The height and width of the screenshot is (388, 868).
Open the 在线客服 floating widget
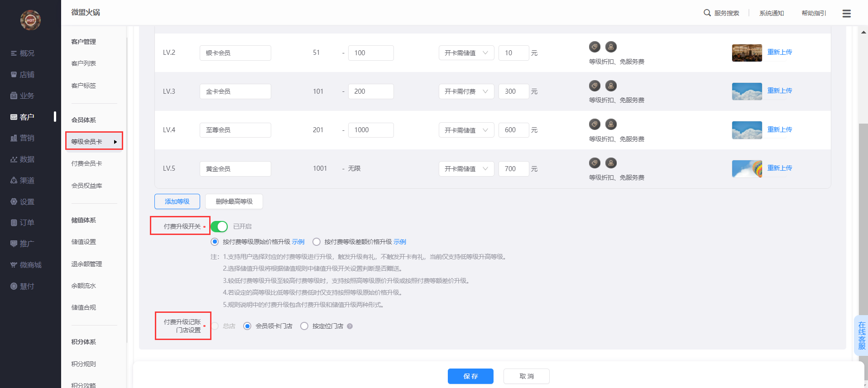coord(861,335)
